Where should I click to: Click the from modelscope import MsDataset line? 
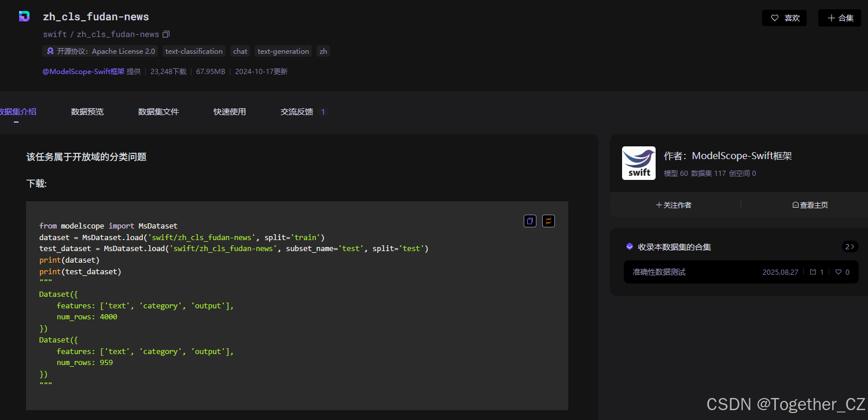[108, 226]
